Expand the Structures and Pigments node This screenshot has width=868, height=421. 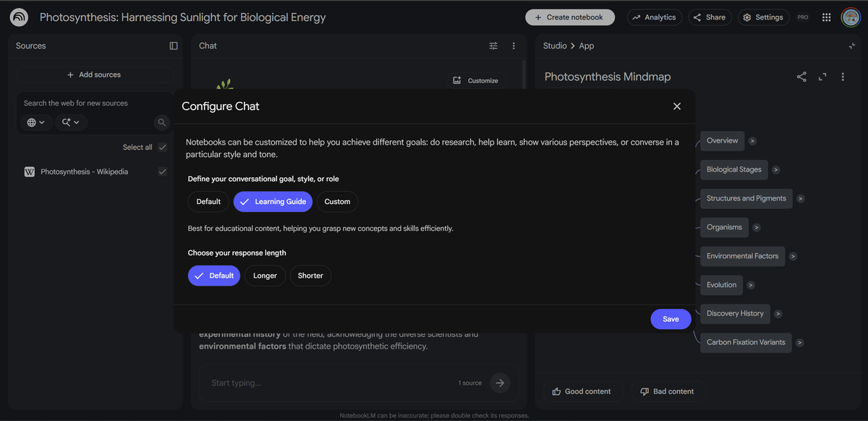[x=801, y=198]
